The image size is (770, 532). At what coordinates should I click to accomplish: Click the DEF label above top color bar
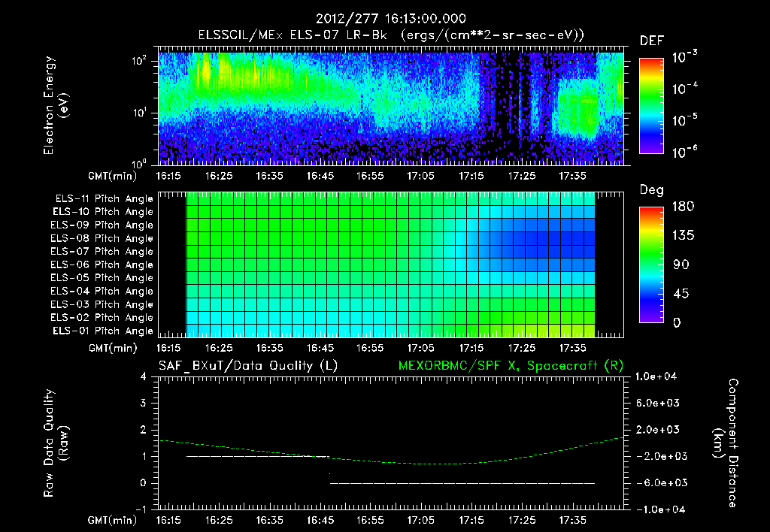(x=652, y=41)
